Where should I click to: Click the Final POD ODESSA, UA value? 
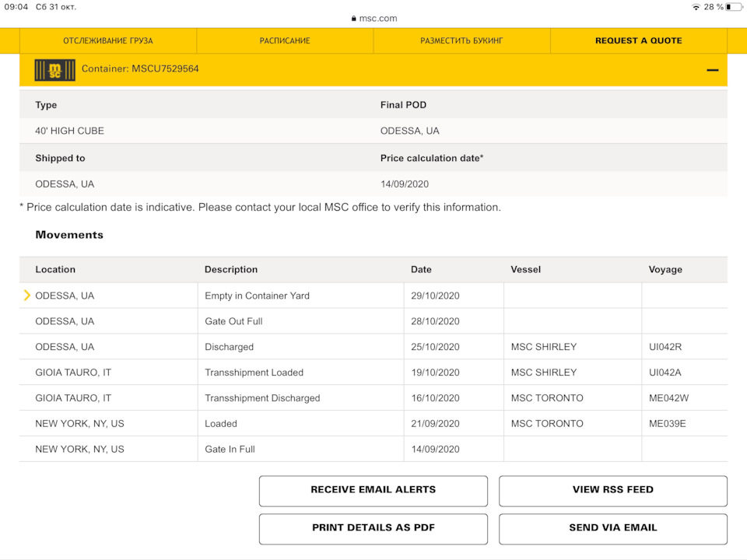[410, 131]
